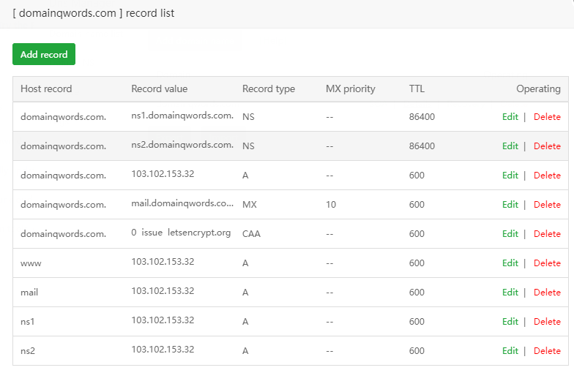Edit the CAA letsencrypt record
Viewport: 574px width, 392px height.
click(x=510, y=234)
